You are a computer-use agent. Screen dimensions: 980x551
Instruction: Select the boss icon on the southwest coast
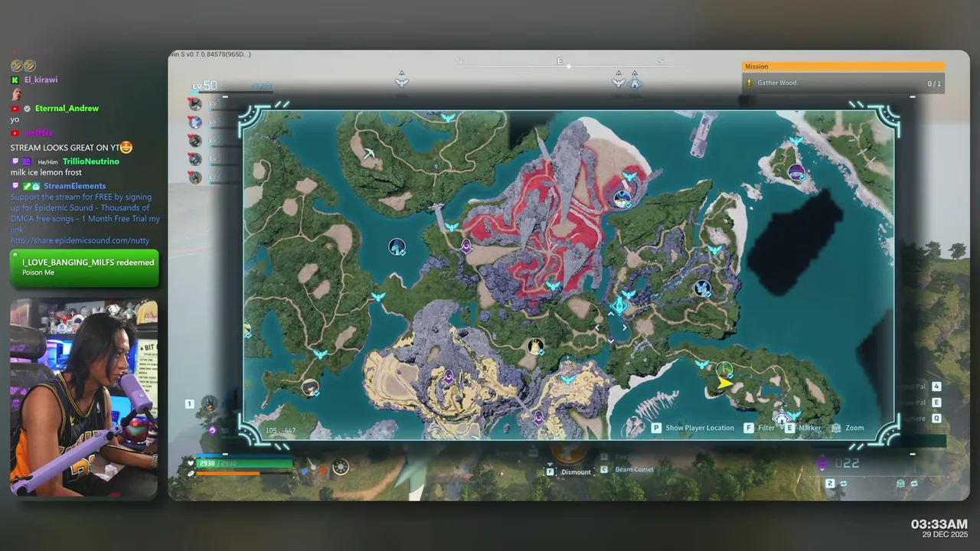tap(310, 387)
